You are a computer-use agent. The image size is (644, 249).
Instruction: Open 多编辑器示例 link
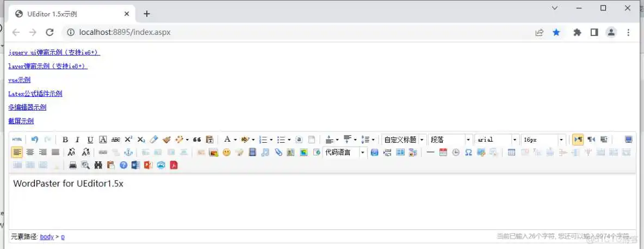[27, 107]
